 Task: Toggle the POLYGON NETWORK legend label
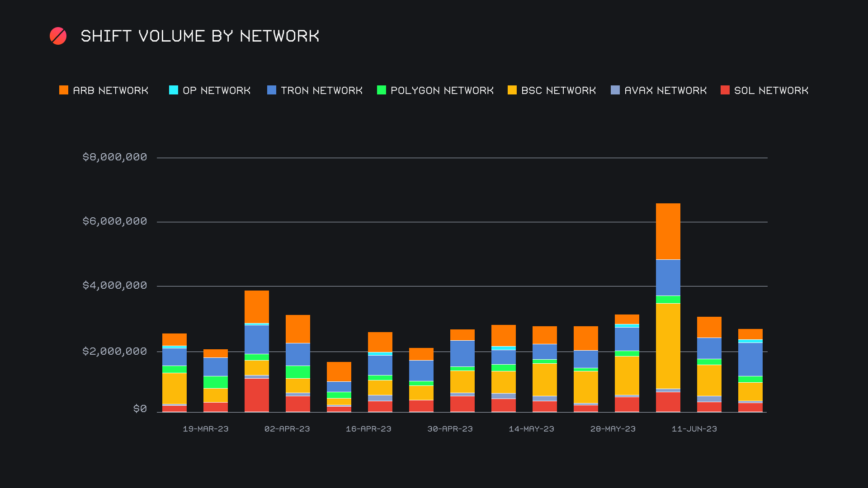pyautogui.click(x=442, y=90)
